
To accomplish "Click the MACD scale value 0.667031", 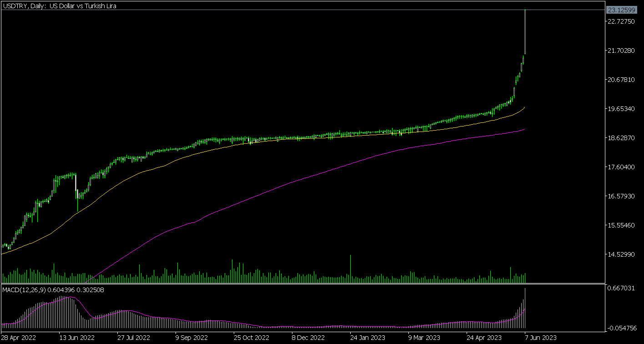I will pos(621,288).
